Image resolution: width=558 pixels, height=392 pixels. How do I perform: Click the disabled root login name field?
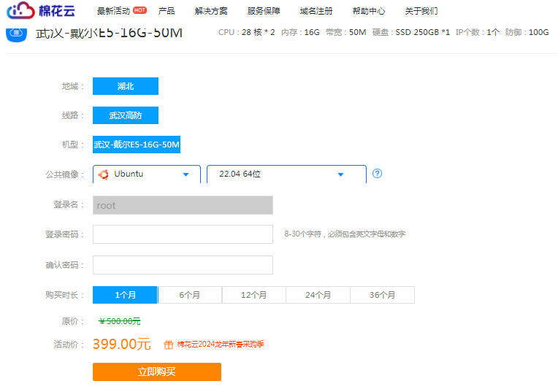click(183, 205)
